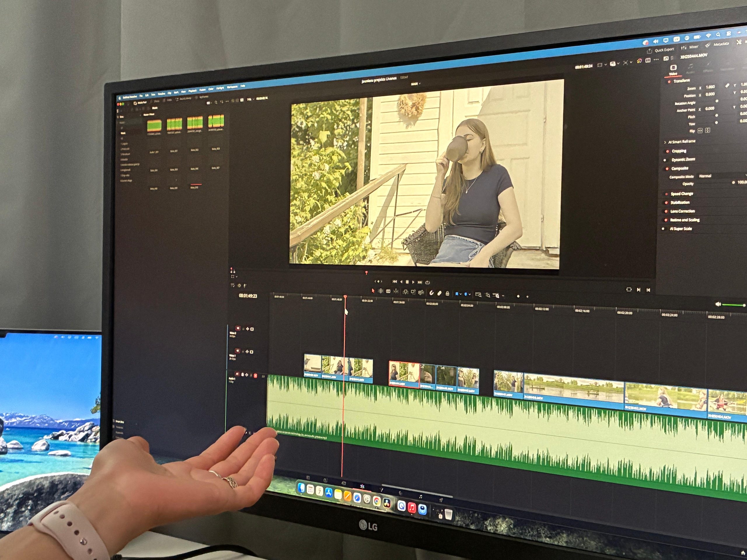Open the blue Flag dropdown arrow

pos(461,294)
